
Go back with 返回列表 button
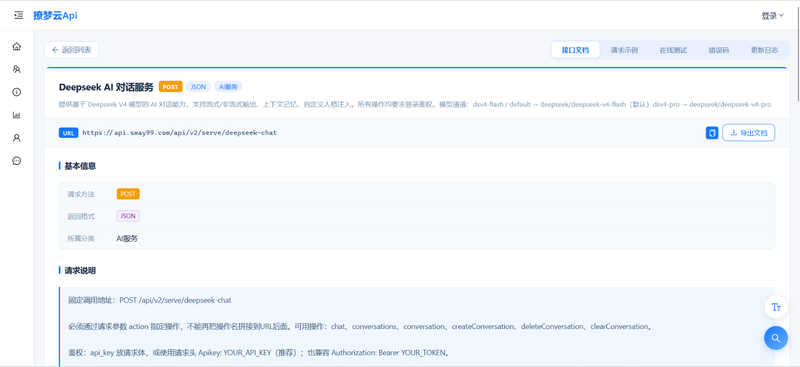71,50
